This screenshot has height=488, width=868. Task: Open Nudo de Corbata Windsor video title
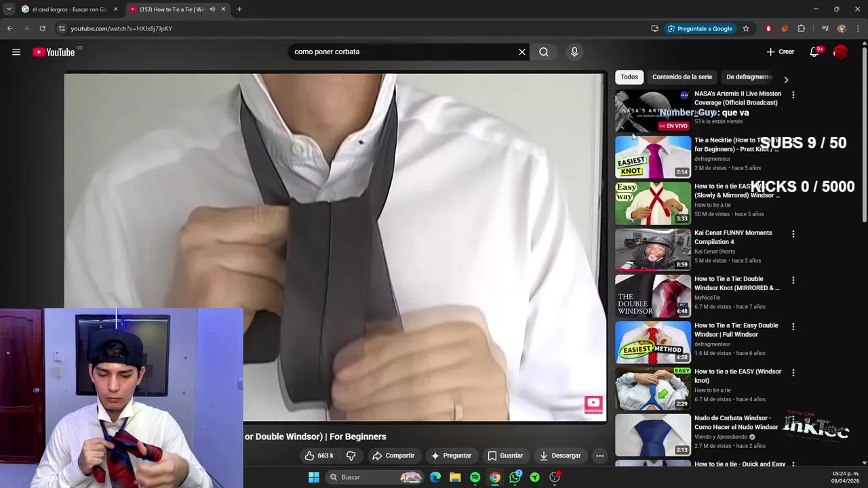pos(736,422)
